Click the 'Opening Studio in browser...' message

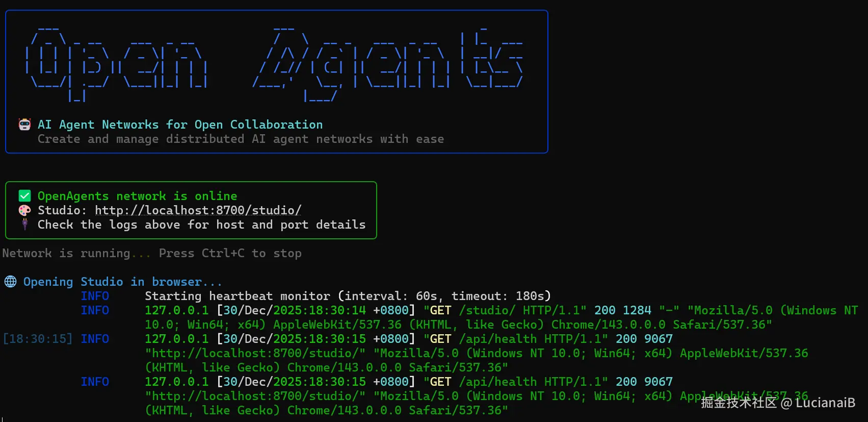pos(123,282)
